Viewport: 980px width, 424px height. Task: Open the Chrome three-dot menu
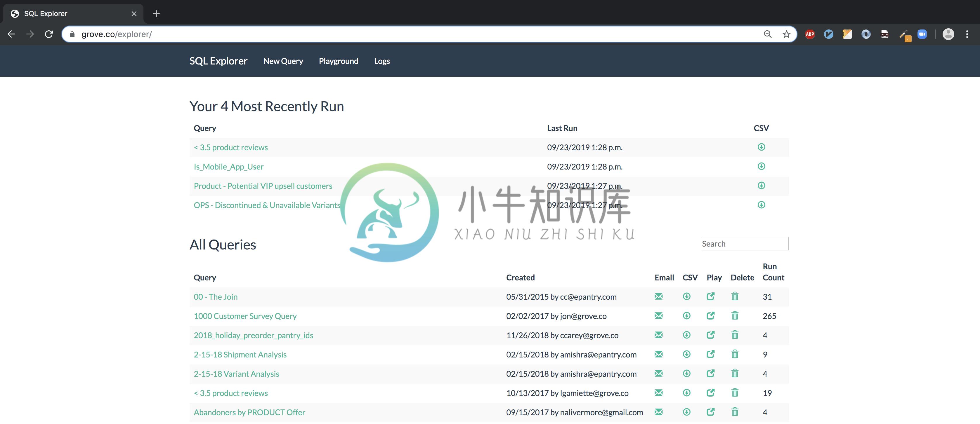click(x=967, y=34)
